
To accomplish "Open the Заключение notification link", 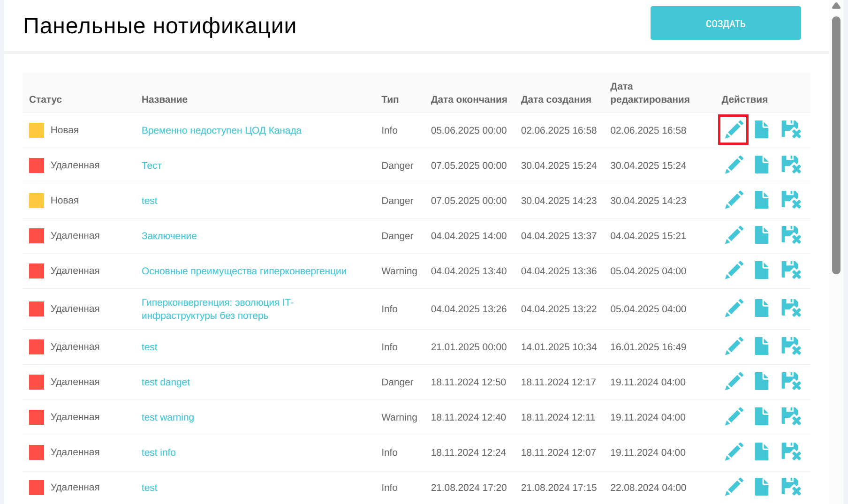I will tap(169, 236).
